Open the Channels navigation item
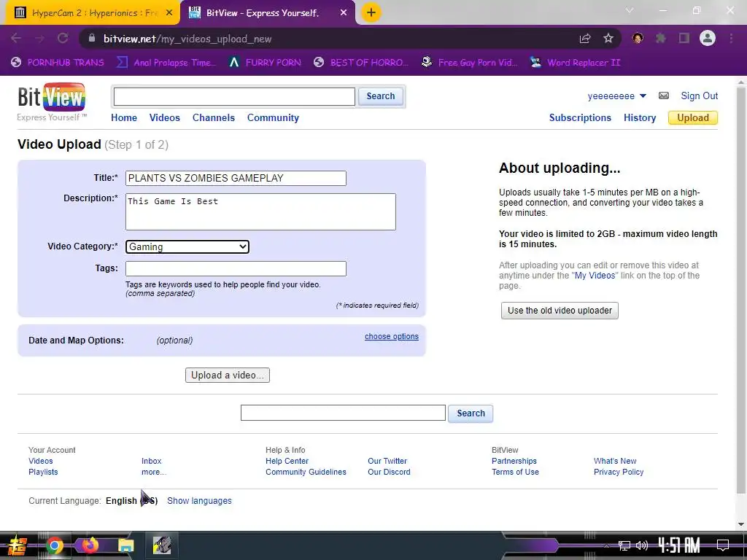 (x=214, y=117)
